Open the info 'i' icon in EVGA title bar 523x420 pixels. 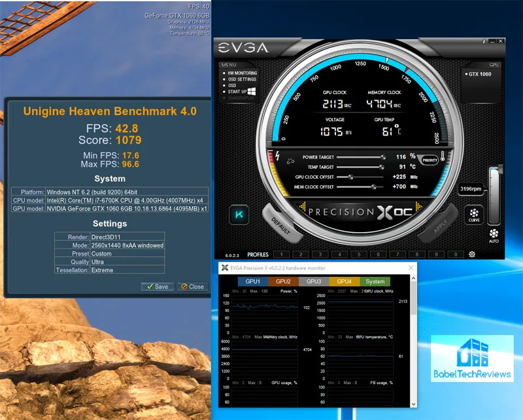click(x=484, y=41)
